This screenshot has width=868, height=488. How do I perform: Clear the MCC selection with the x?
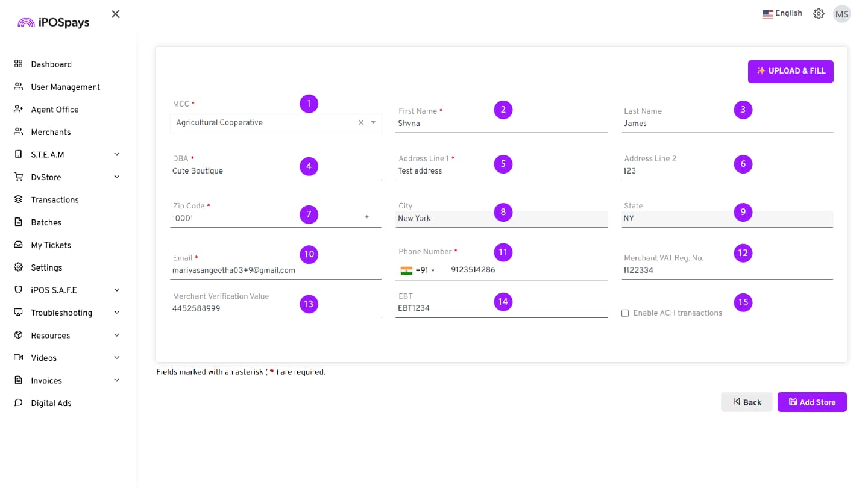coord(361,122)
